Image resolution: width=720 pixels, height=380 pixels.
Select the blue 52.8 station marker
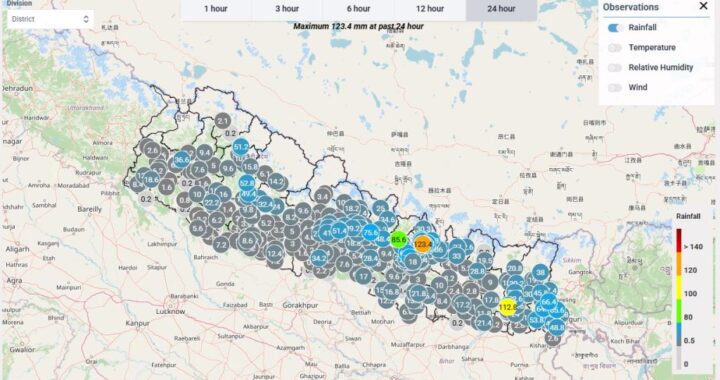(247, 183)
